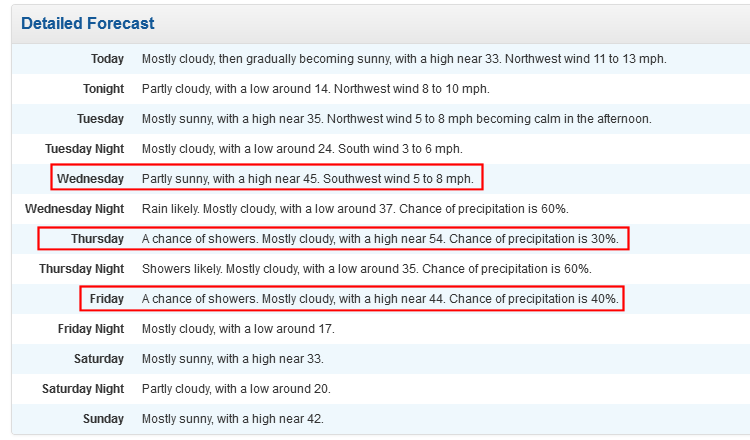This screenshot has height=440, width=750.
Task: Select the Tonight forecast row label
Action: (103, 89)
